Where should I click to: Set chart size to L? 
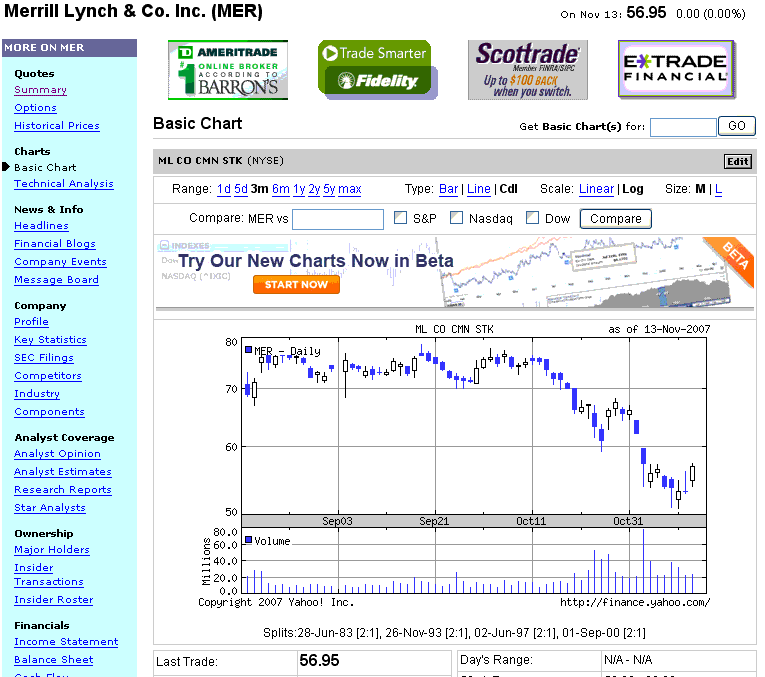(x=719, y=189)
